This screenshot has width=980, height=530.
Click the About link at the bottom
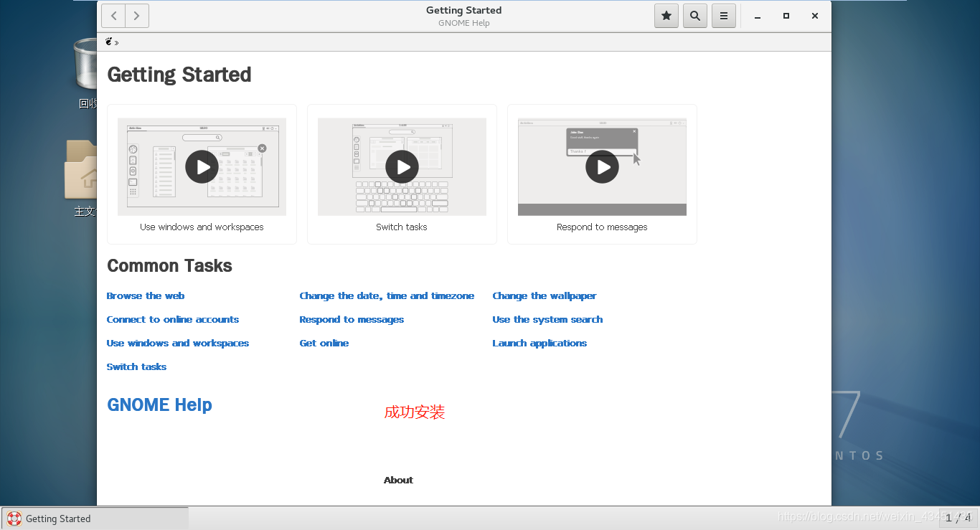tap(398, 480)
